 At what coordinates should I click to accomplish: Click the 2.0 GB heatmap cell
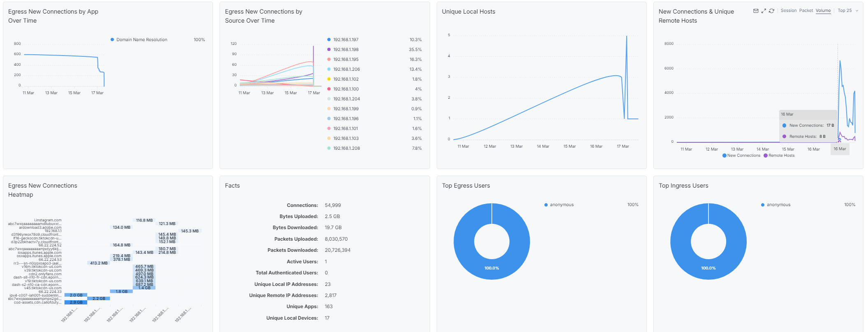click(76, 295)
